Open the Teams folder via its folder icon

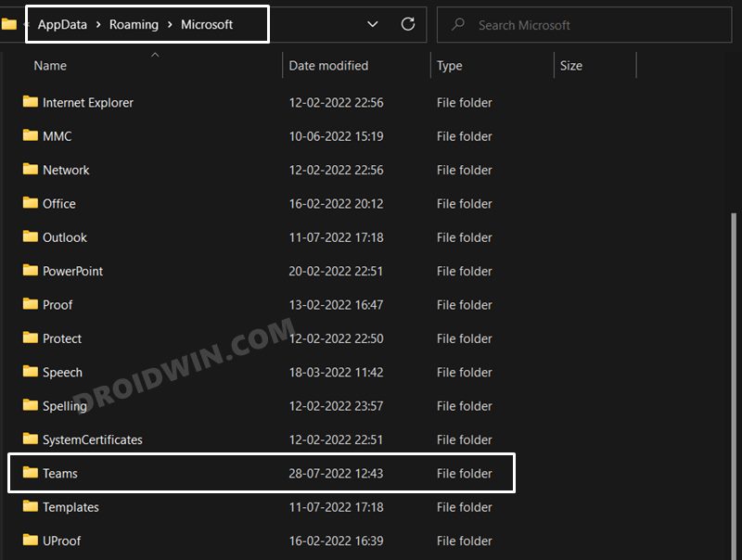pyautogui.click(x=31, y=473)
